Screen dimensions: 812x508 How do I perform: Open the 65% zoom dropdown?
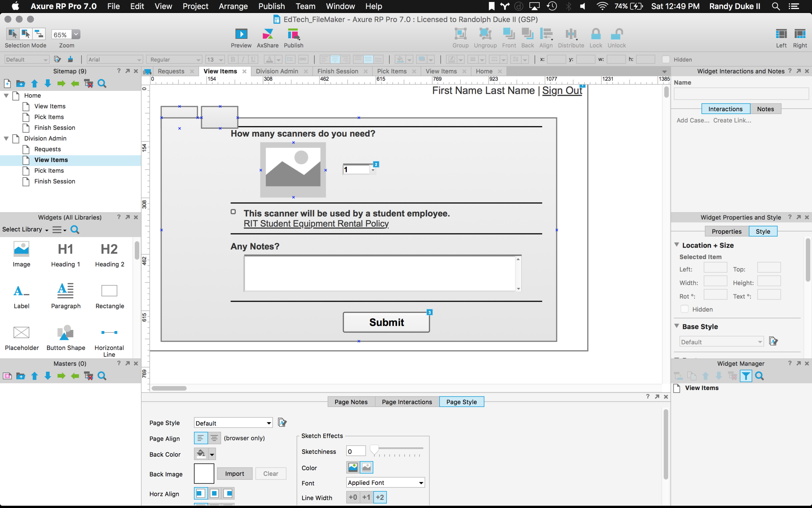pyautogui.click(x=76, y=34)
